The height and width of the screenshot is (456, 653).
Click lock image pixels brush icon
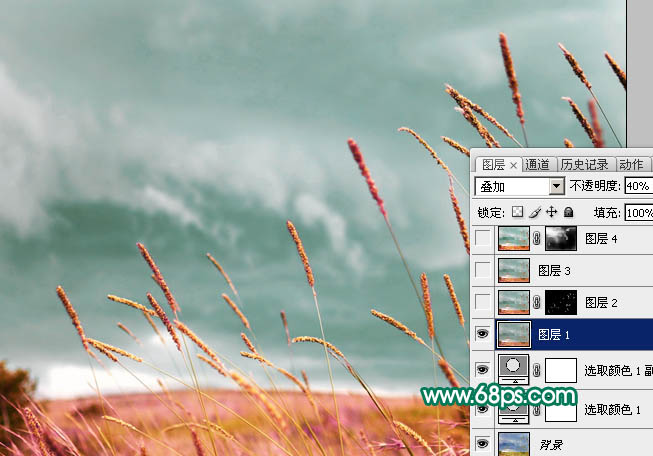[x=534, y=212]
